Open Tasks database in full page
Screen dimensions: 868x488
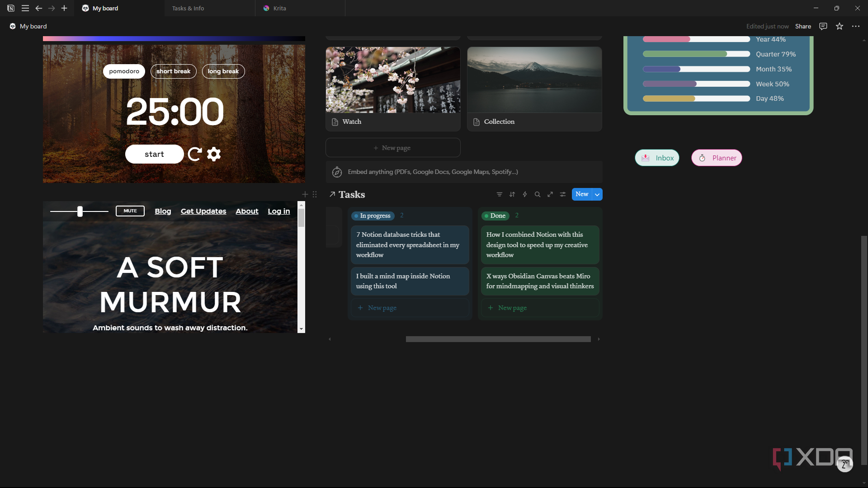click(x=550, y=194)
